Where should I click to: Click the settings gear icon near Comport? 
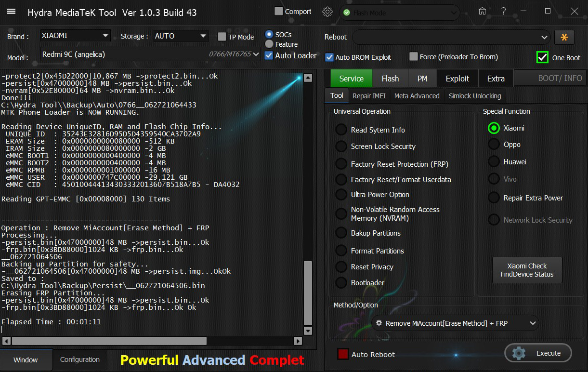point(327,12)
